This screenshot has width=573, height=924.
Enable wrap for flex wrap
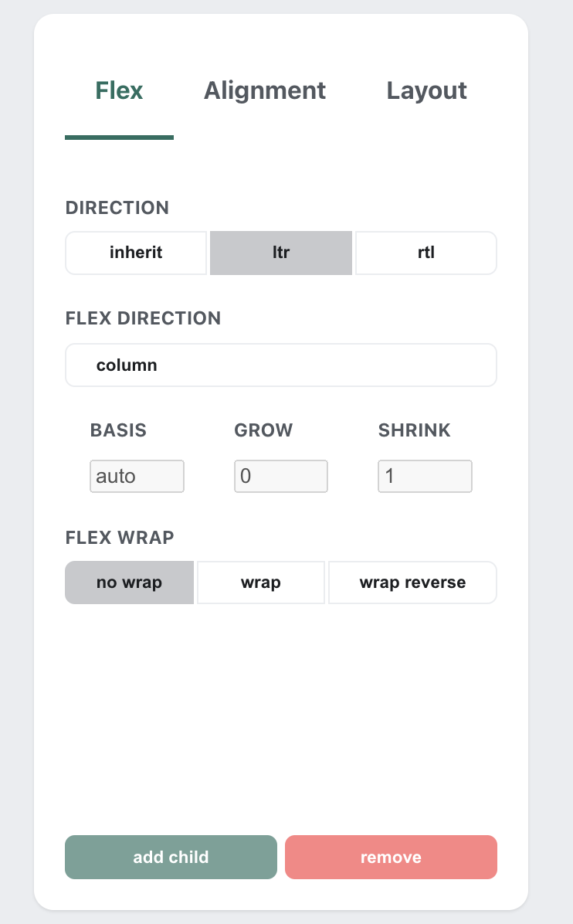tap(260, 583)
